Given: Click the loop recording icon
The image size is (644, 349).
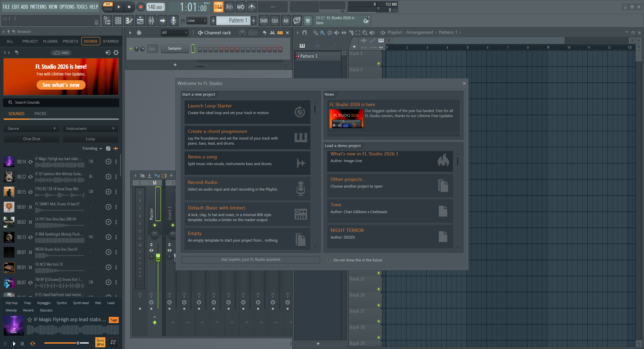Looking at the screenshot, I should point(241,7).
